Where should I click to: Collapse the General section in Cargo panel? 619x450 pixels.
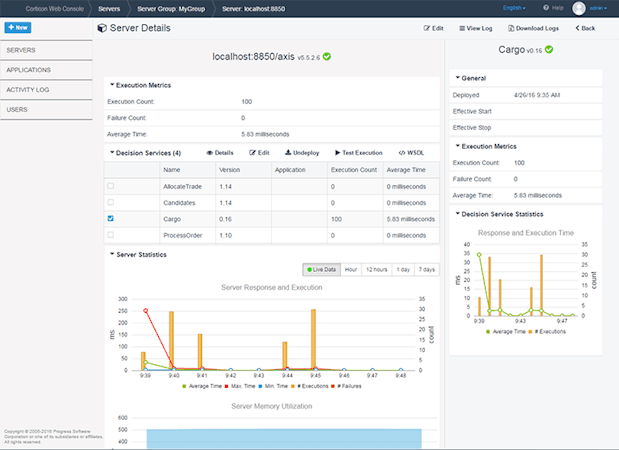(458, 78)
